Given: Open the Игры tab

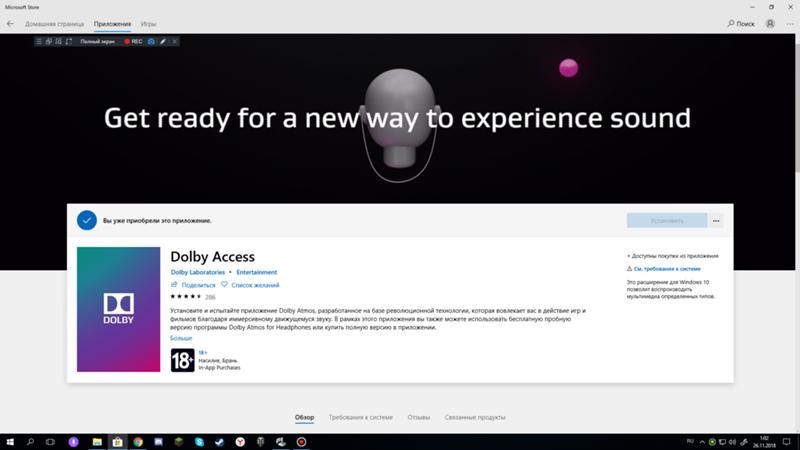Looking at the screenshot, I should [x=148, y=24].
